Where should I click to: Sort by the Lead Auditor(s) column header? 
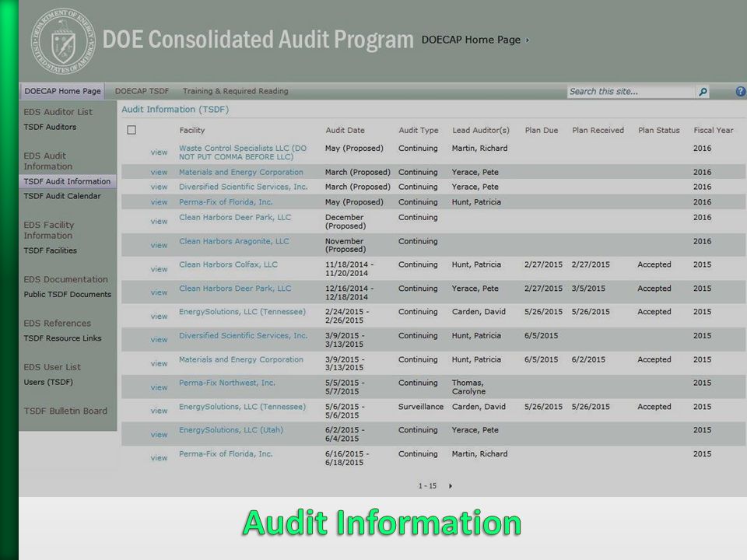click(x=481, y=130)
